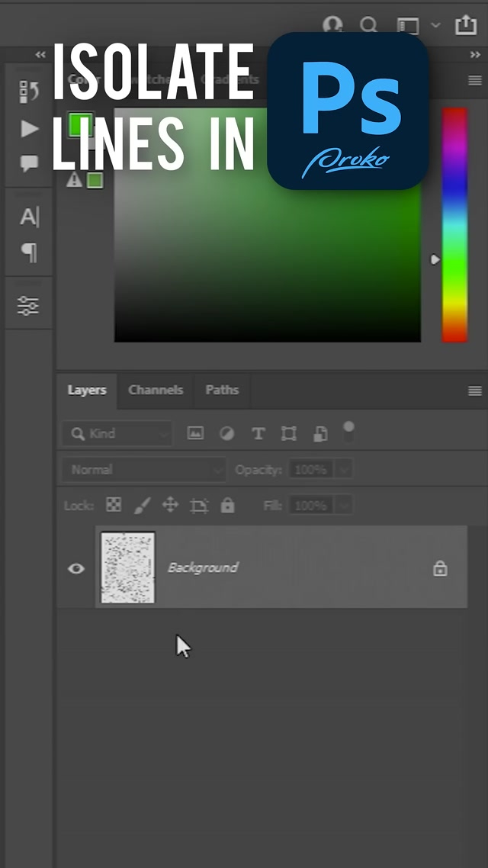This screenshot has height=868, width=488.
Task: Open the Paragraph panel icon
Action: click(29, 252)
